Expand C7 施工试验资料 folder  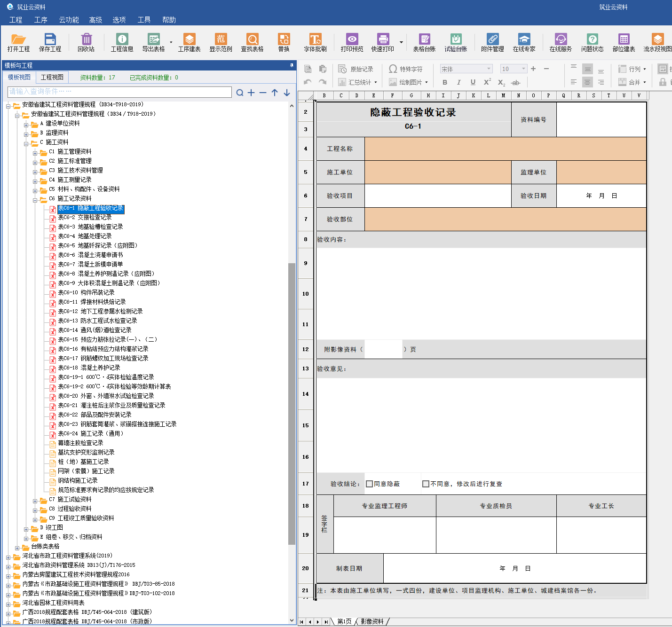pos(35,501)
